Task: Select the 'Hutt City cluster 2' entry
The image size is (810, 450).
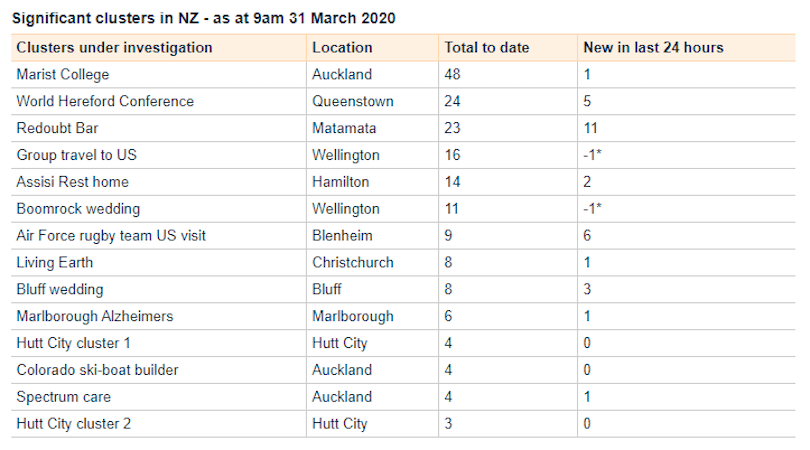Action: tap(73, 424)
